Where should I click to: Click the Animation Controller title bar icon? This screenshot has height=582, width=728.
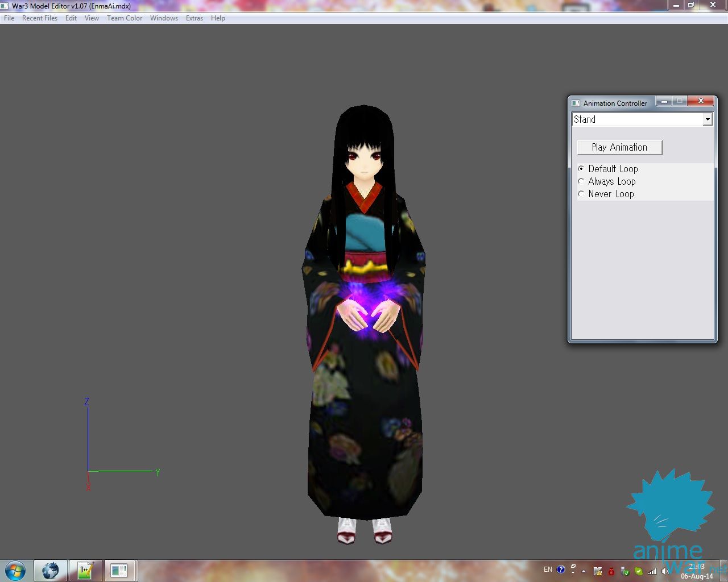point(576,103)
